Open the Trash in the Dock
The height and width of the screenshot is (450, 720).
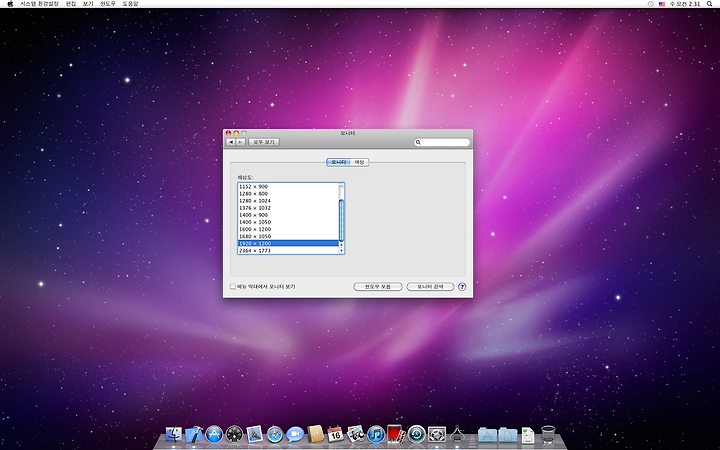point(548,434)
